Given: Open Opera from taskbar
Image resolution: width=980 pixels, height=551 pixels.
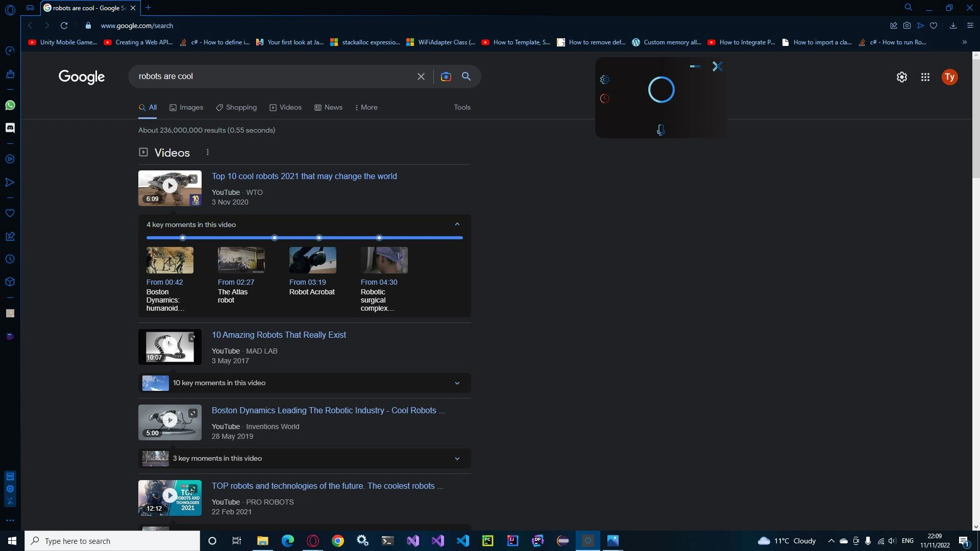Looking at the screenshot, I should pos(313,541).
